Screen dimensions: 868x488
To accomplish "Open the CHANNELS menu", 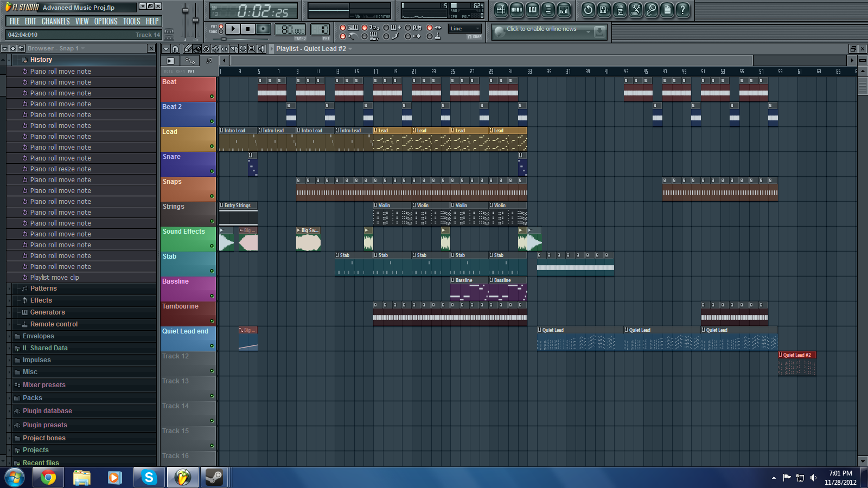I will 56,21.
